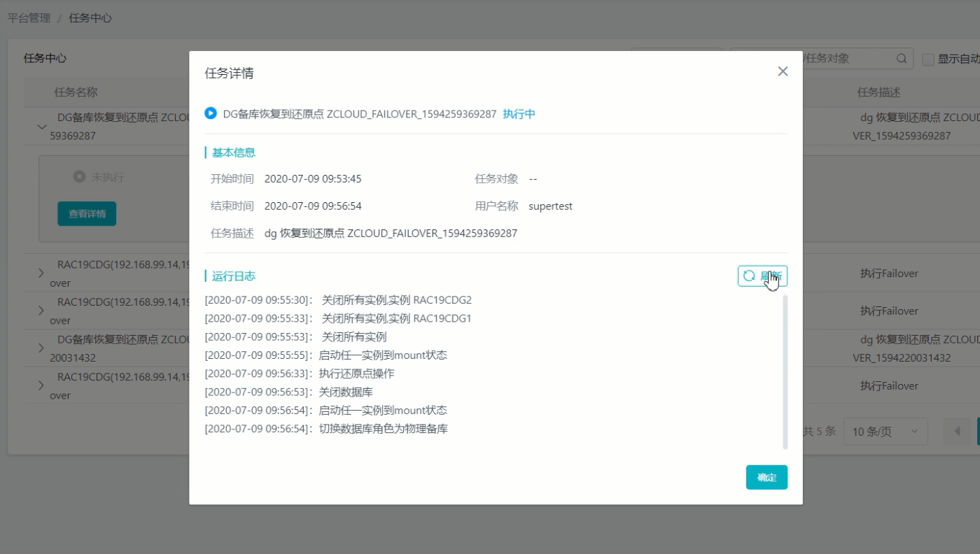
Task: Click the magnifier icon in the search box
Action: tap(900, 59)
